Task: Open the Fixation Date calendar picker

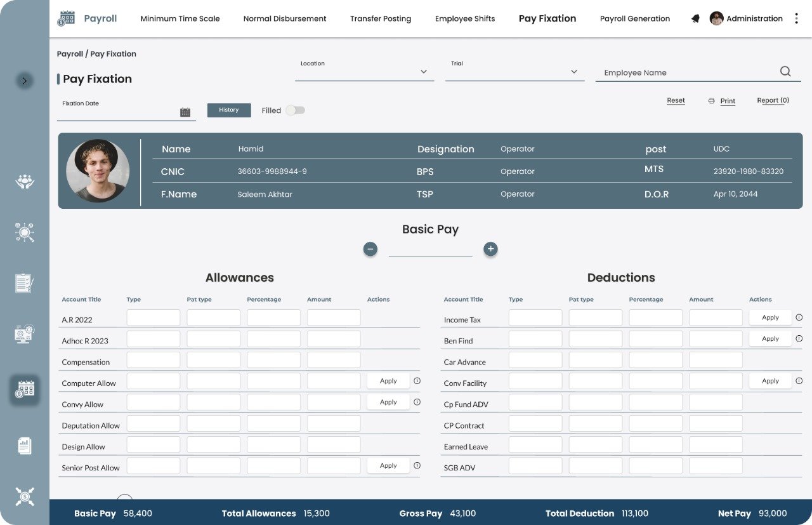Action: pos(185,112)
